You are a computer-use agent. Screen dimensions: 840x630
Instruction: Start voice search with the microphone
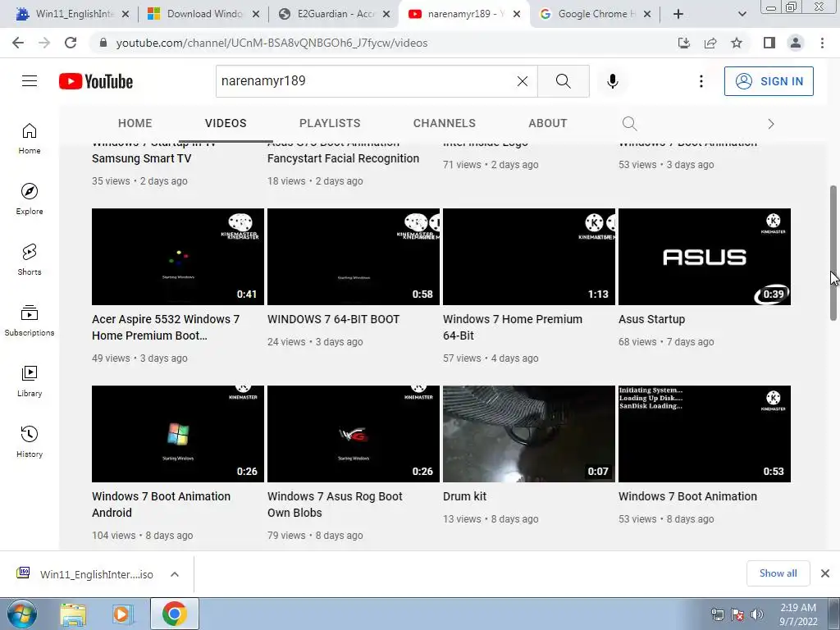pyautogui.click(x=613, y=81)
